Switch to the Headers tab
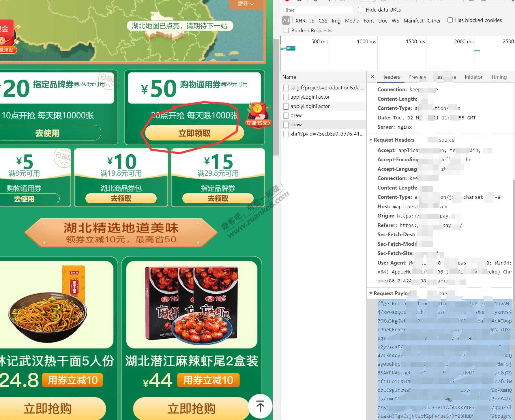Image resolution: width=515 pixels, height=420 pixels. [390, 77]
